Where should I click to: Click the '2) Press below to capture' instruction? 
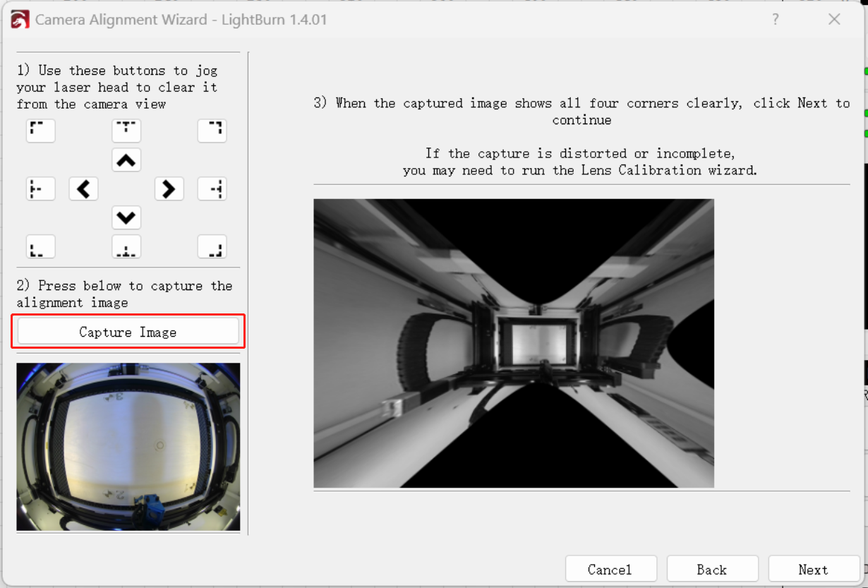124,294
